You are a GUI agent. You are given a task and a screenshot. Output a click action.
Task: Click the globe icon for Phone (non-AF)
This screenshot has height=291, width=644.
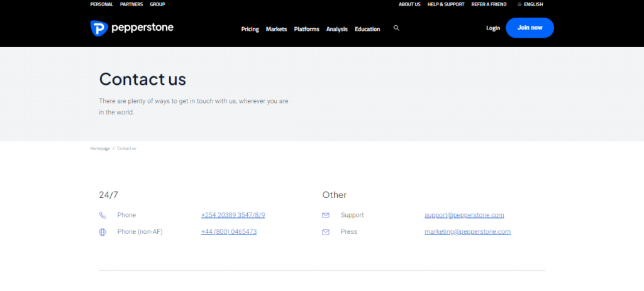coord(103,232)
